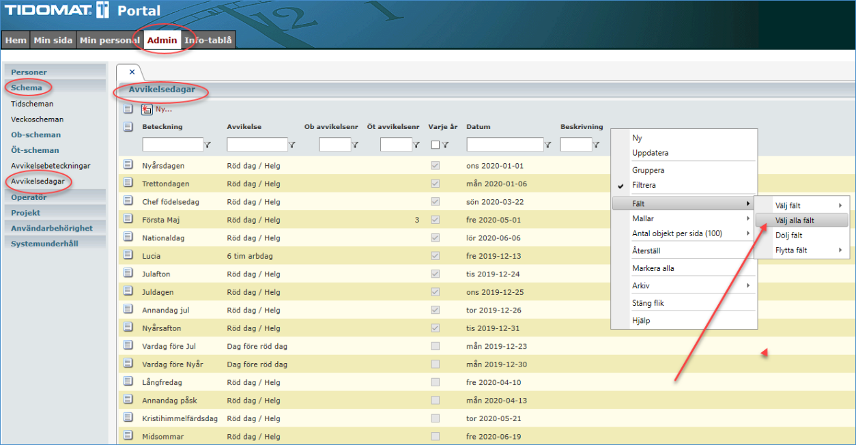
Task: Open the row icon for Annandag jul
Action: click(x=128, y=308)
